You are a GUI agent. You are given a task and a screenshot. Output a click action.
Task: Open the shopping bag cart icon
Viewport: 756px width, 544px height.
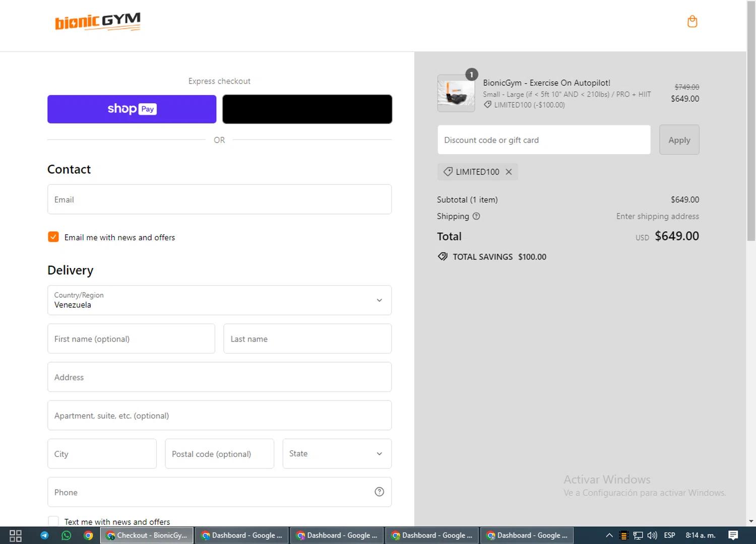click(692, 22)
